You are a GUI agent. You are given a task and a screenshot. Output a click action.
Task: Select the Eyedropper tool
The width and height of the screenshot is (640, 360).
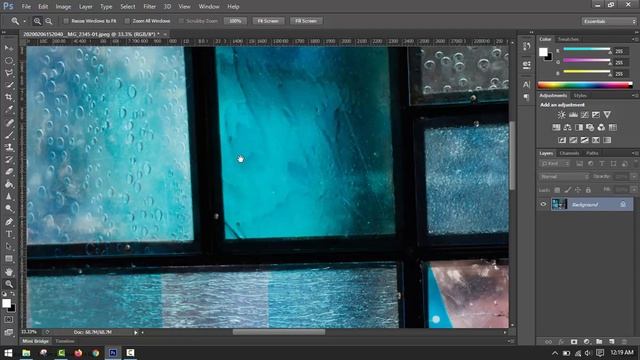pos(9,109)
